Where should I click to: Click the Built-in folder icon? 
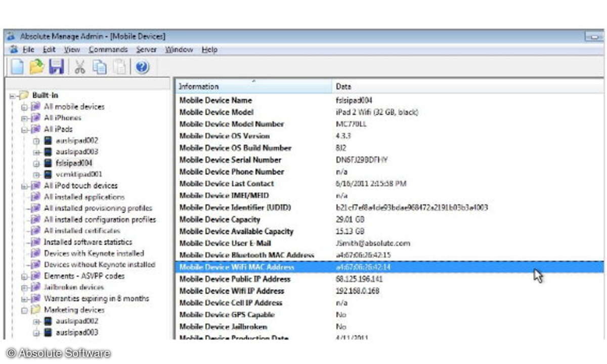[x=24, y=95]
